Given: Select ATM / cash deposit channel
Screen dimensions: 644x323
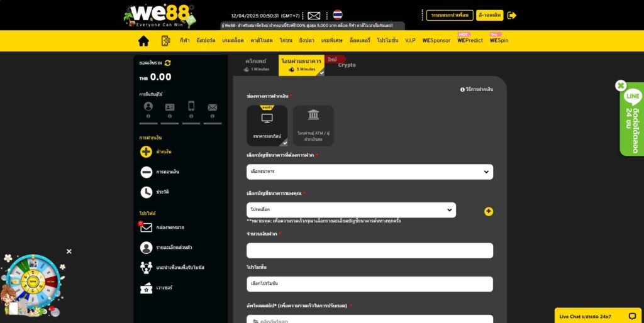Looking at the screenshot, I should point(313,126).
